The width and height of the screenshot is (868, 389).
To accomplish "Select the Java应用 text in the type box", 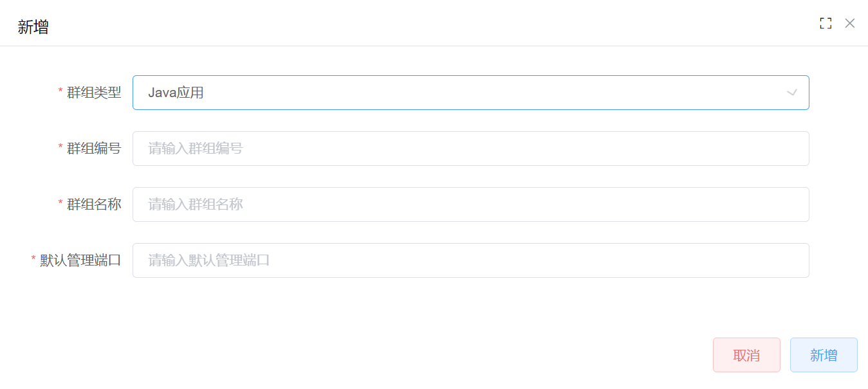I will pos(176,93).
